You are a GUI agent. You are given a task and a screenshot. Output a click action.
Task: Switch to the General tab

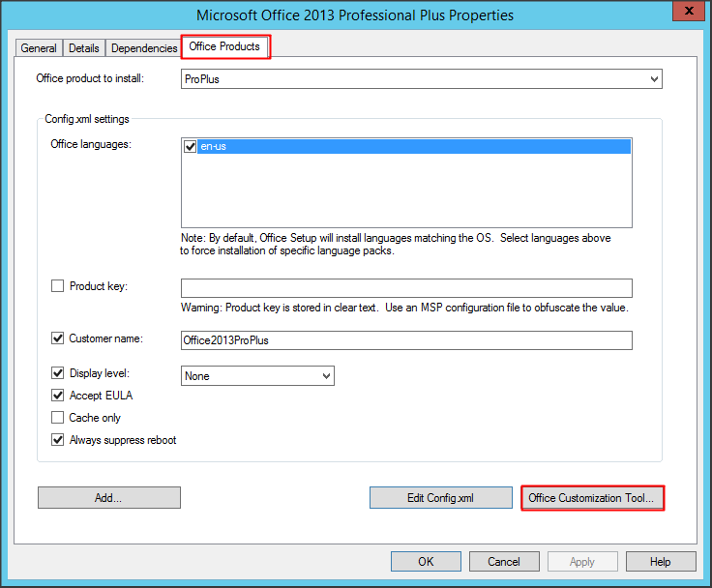click(39, 48)
